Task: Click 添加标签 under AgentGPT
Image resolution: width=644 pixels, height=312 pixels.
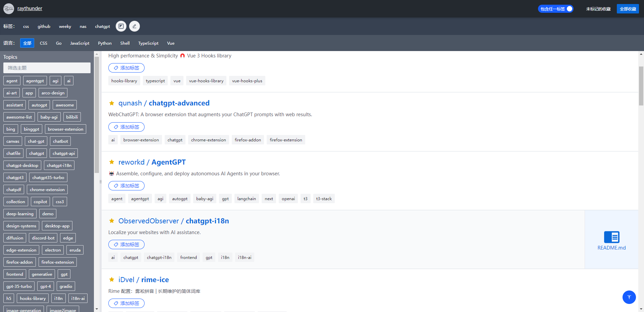Action: [126, 186]
